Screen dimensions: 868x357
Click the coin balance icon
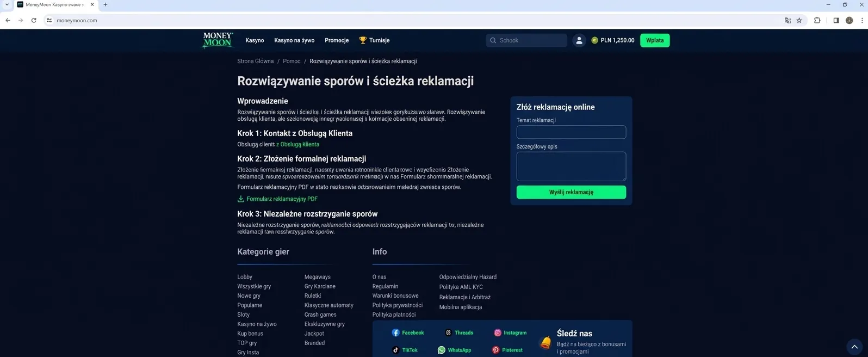[x=594, y=40]
